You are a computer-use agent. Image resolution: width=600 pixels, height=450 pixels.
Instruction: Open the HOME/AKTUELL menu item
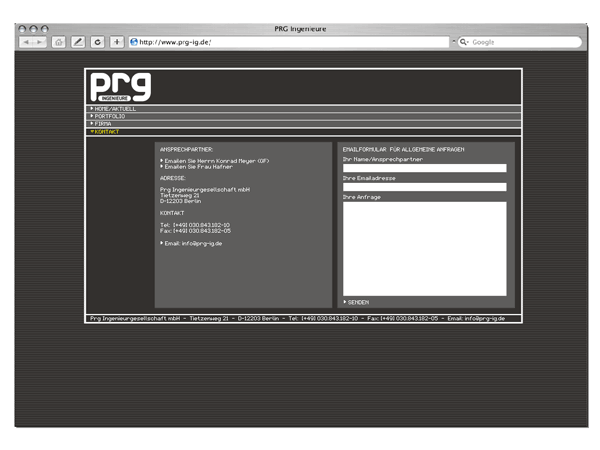tap(115, 109)
